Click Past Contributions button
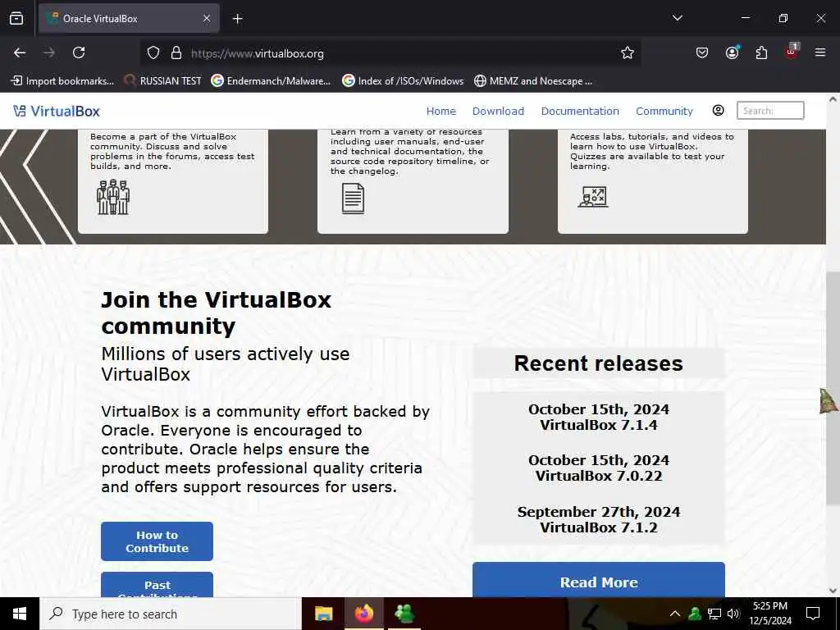Image resolution: width=840 pixels, height=630 pixels. [157, 584]
